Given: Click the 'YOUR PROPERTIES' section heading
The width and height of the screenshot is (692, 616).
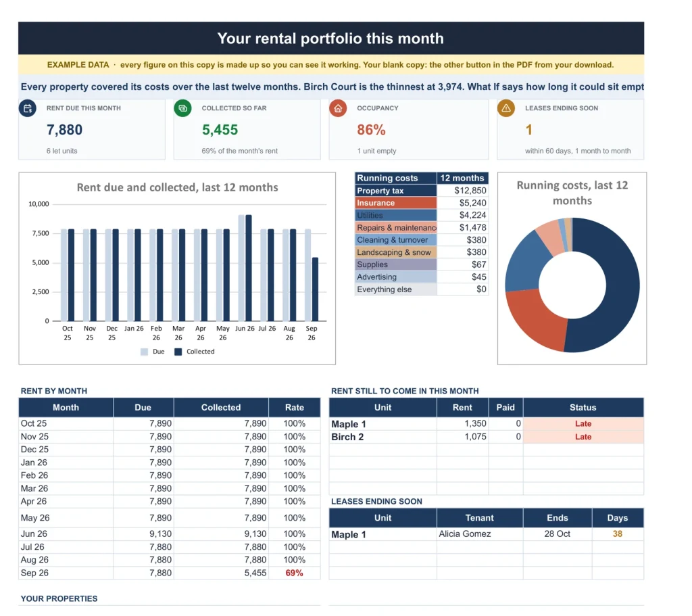Looking at the screenshot, I should coord(59,599).
